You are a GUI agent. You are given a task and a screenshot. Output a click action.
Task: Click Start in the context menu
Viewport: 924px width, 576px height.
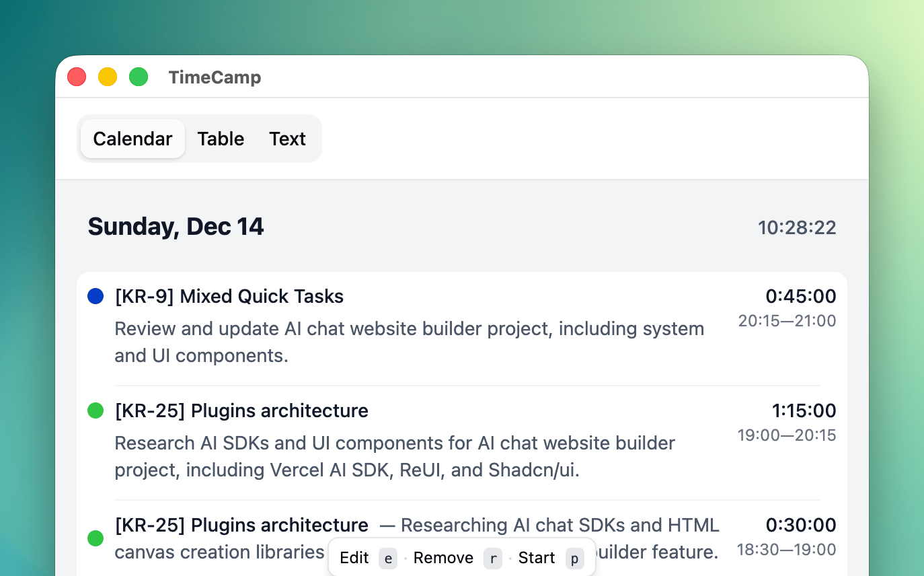(x=536, y=558)
